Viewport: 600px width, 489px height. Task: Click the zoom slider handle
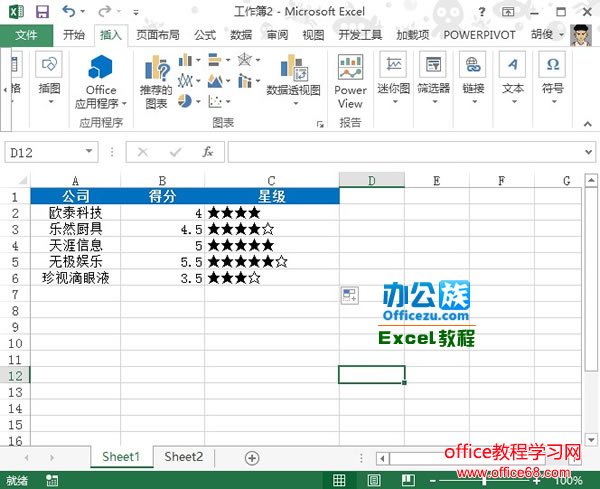pos(484,481)
